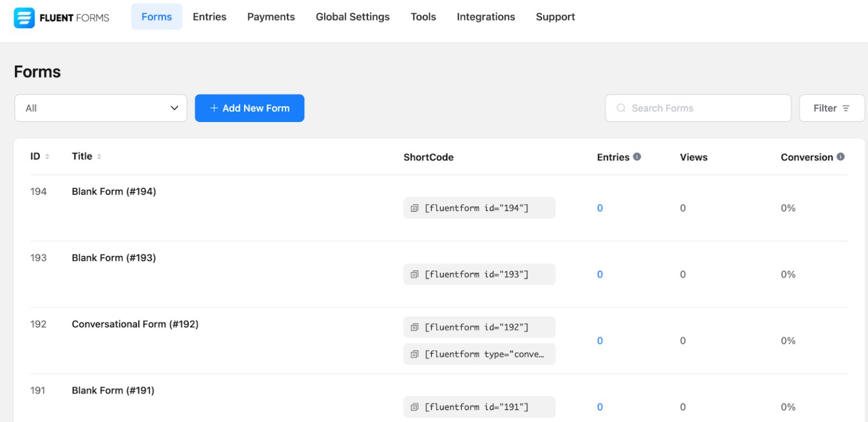Image resolution: width=868 pixels, height=422 pixels.
Task: Click the ShortCode column header
Action: tap(428, 157)
